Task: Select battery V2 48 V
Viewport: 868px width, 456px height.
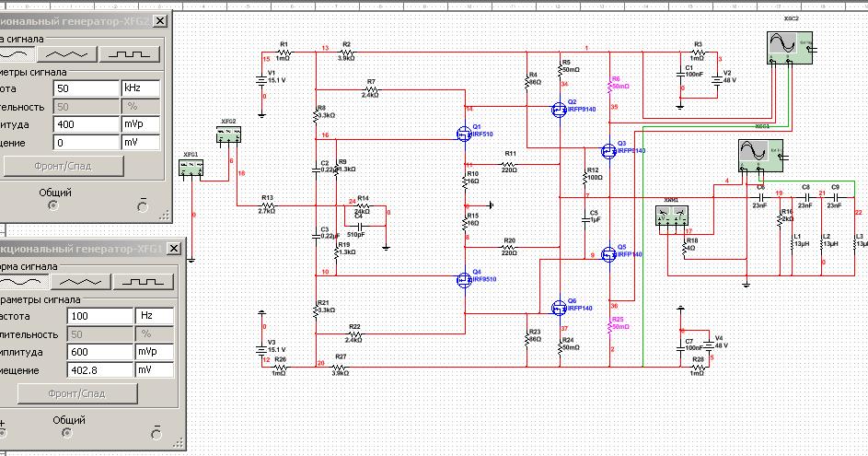Action: (717, 80)
